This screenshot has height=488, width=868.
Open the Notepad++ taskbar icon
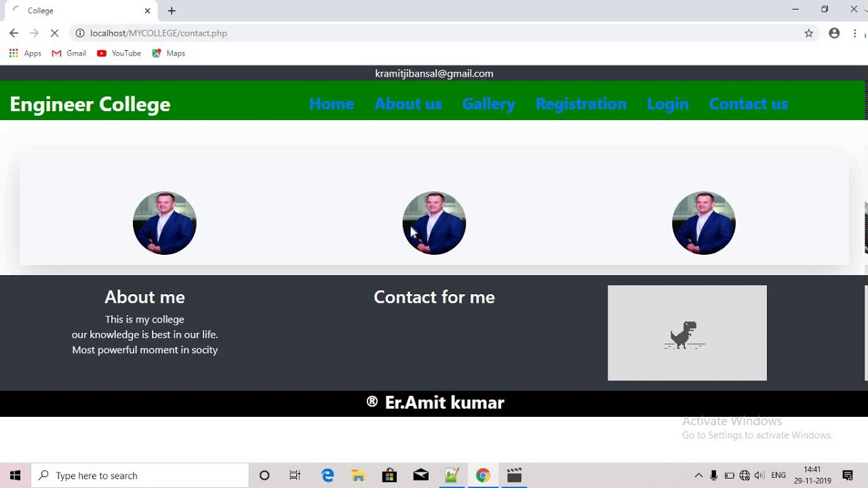pos(452,475)
